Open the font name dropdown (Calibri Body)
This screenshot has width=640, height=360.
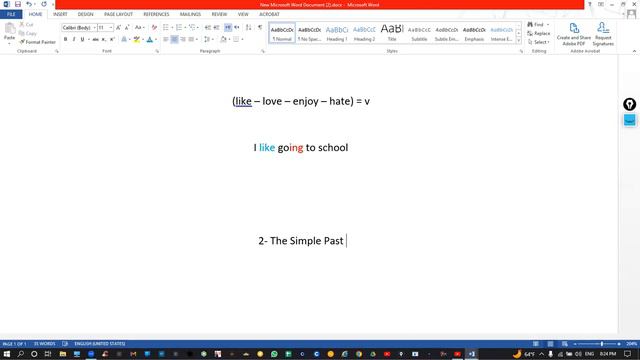click(95, 27)
